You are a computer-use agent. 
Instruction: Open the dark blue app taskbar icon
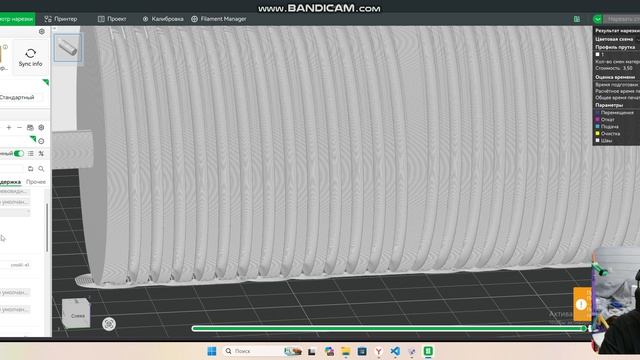[x=362, y=351]
